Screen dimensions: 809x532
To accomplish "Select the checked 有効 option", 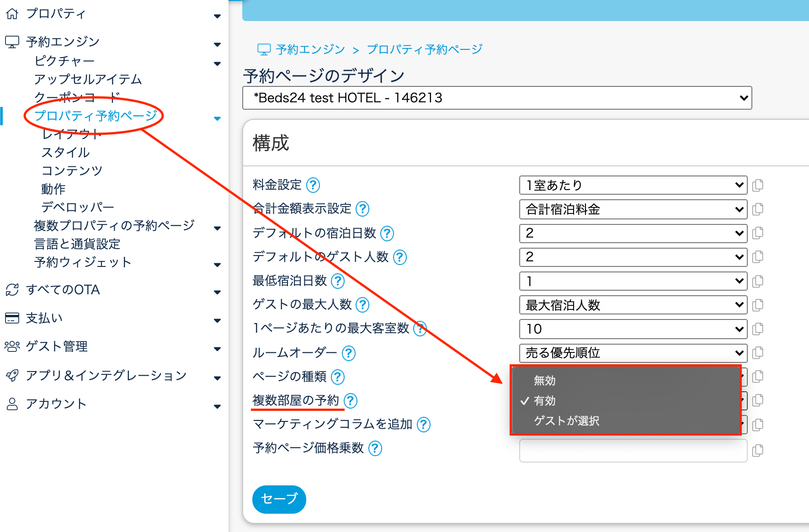I will click(x=544, y=401).
